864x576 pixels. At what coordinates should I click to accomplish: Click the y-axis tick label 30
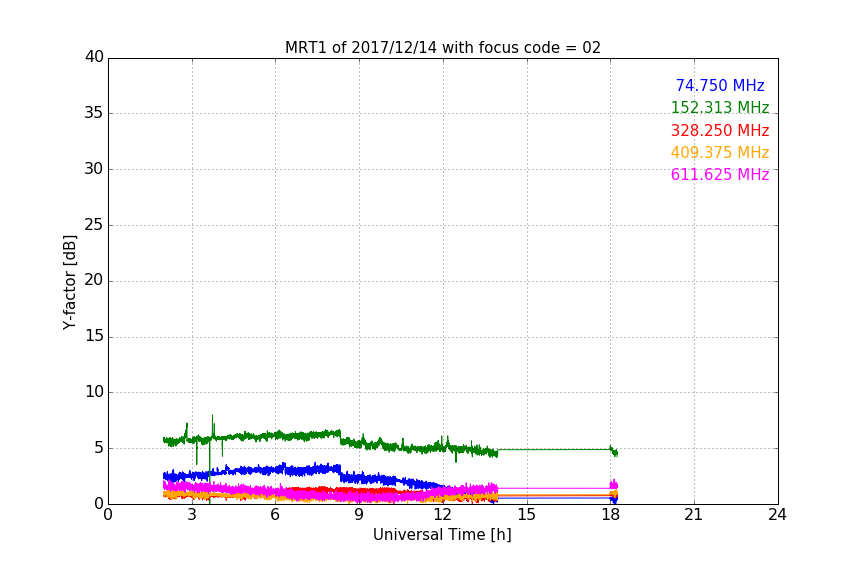(94, 169)
